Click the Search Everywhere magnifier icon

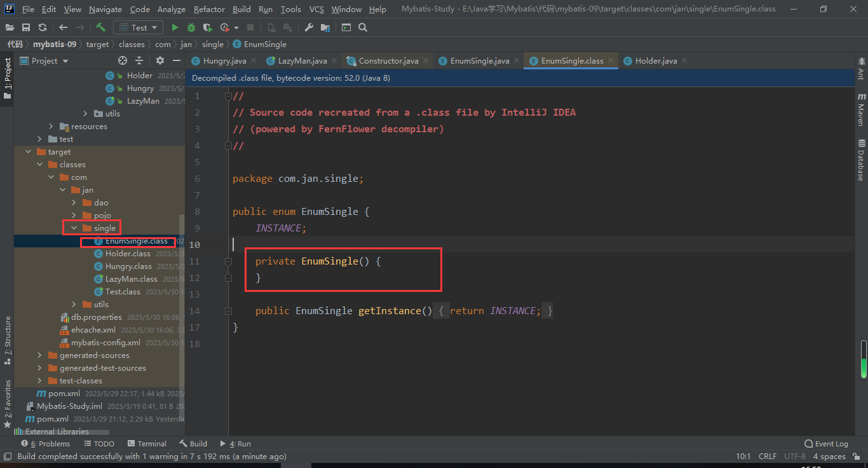click(x=363, y=27)
